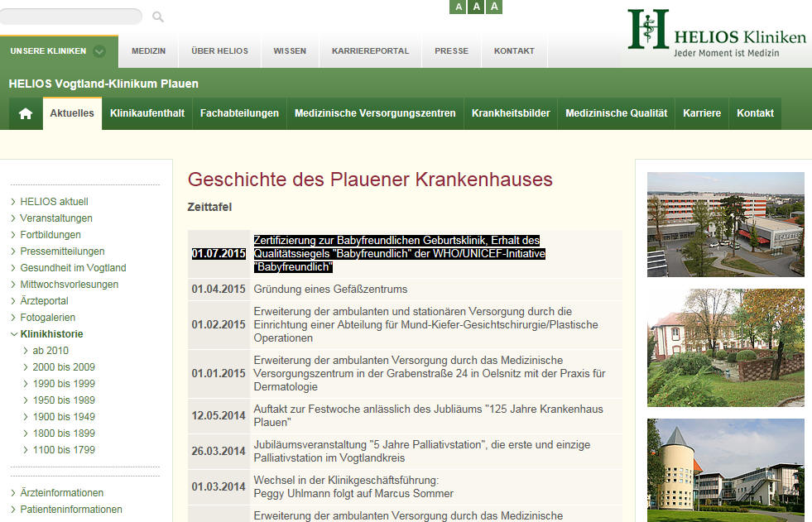Screen dimensions: 812x522
Task: Select the '1900 bis 1949' history period
Action: point(64,417)
